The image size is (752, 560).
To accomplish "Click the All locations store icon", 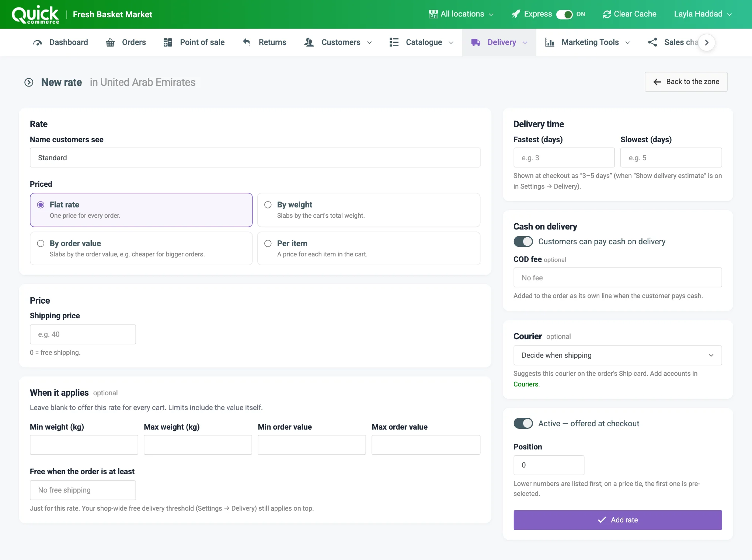I will pos(434,14).
